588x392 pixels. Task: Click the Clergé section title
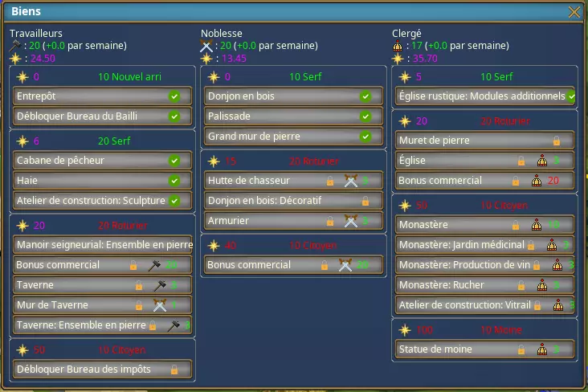tap(407, 34)
